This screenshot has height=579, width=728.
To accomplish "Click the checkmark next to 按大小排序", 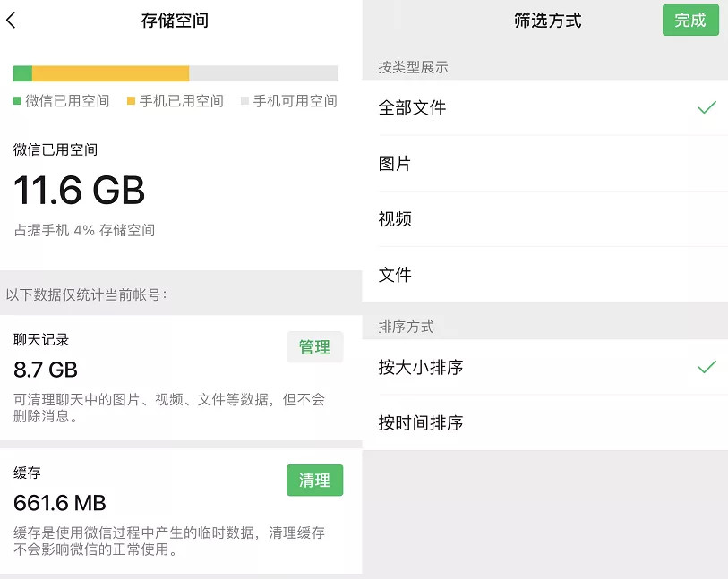I will tap(707, 367).
